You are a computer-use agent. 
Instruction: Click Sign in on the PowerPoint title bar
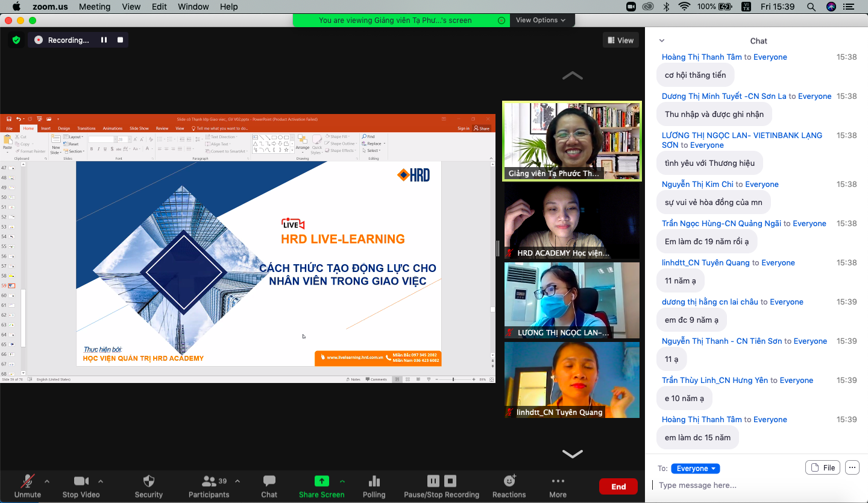(464, 128)
